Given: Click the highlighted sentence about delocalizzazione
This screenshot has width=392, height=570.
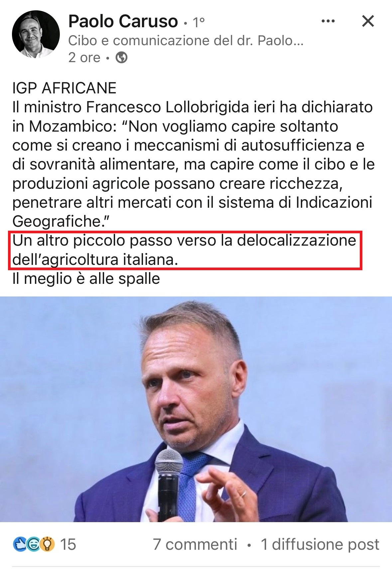Looking at the screenshot, I should click(x=185, y=250).
